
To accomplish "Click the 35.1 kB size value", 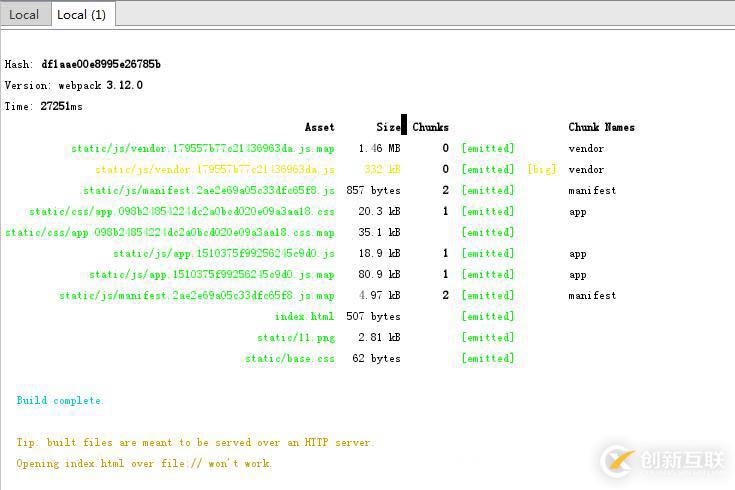I will (379, 233).
